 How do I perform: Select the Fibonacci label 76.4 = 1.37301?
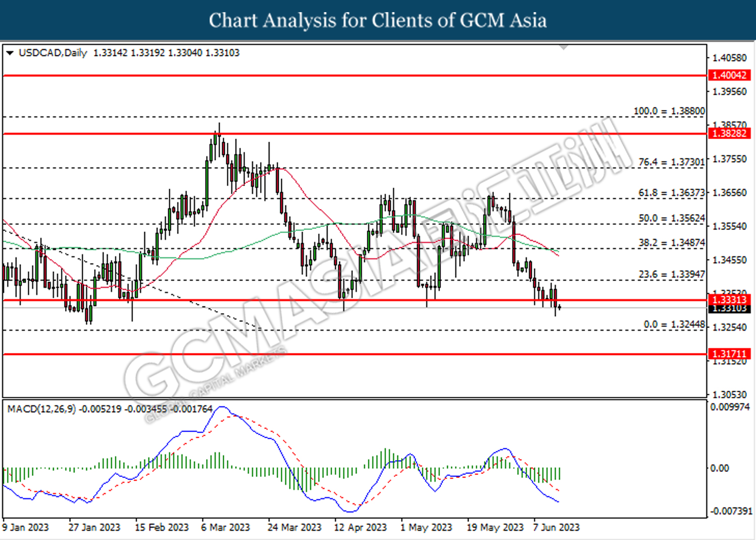[672, 162]
